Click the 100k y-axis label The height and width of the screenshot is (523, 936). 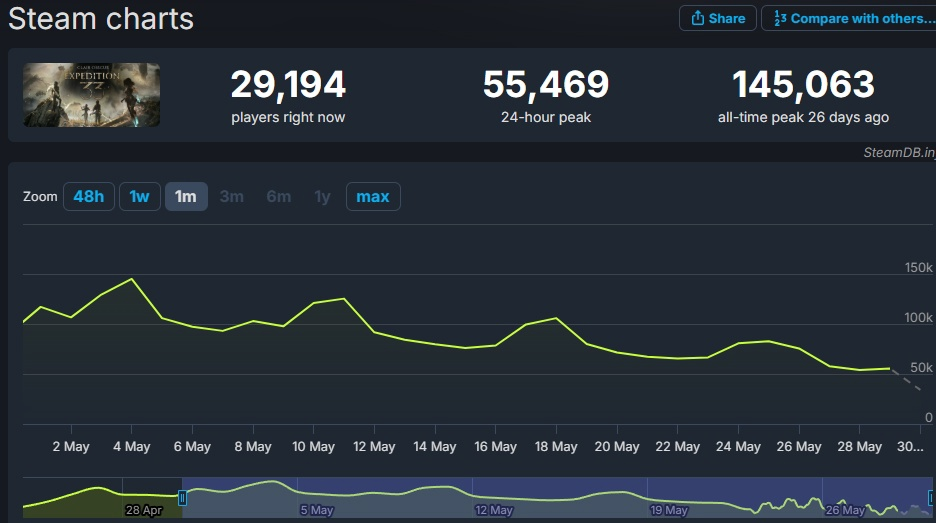pyautogui.click(x=918, y=318)
